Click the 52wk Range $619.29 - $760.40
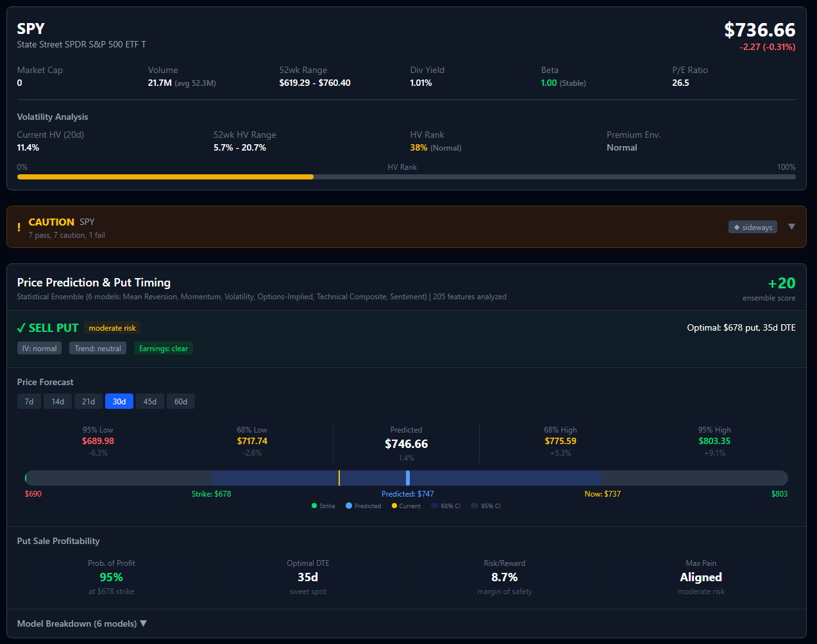 [315, 83]
